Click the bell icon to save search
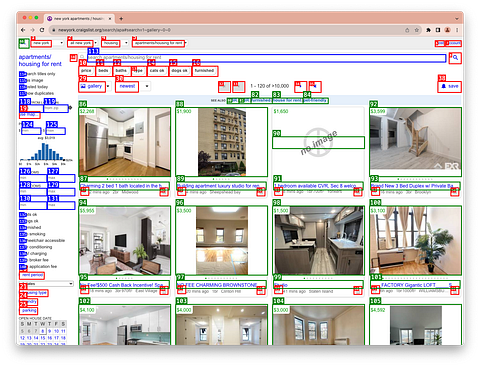Screen dimensions: 480x367 (x=443, y=86)
